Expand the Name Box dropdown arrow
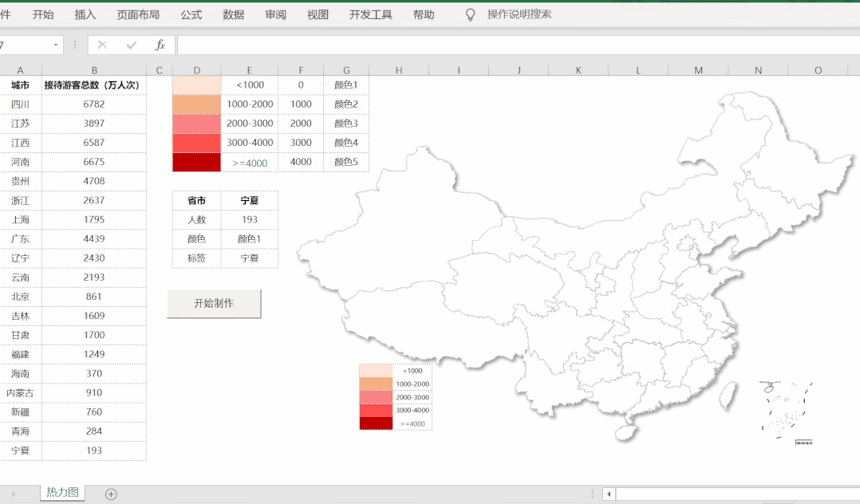 pos(56,45)
